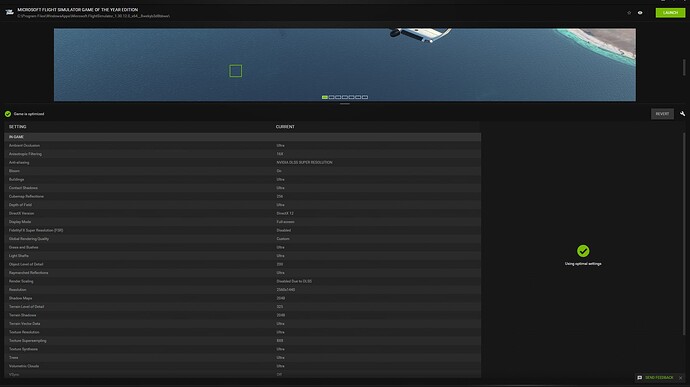This screenshot has height=387, width=690.
Task: Select the last screenshot carousel indicator
Action: point(365,97)
